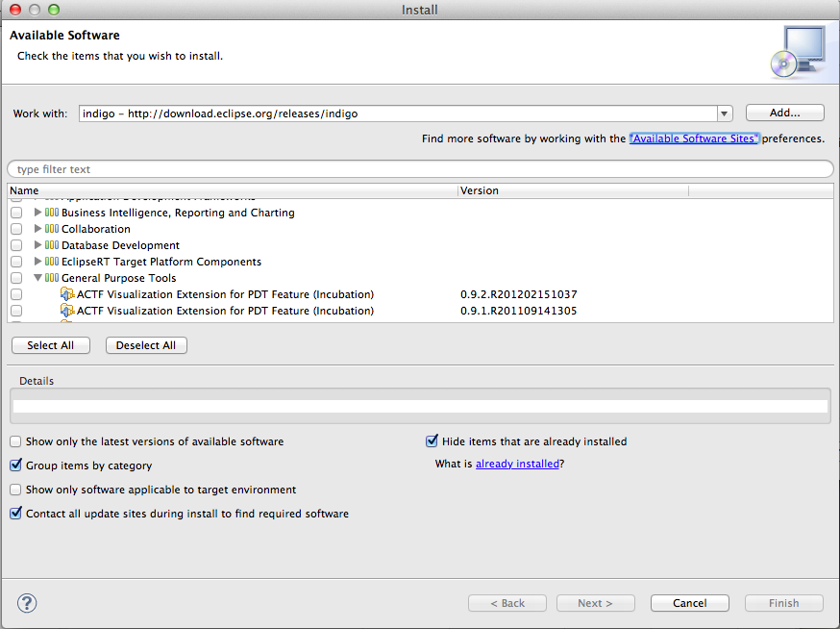Click the EclipseRT Target Platform category icon
840x629 pixels.
(x=52, y=262)
